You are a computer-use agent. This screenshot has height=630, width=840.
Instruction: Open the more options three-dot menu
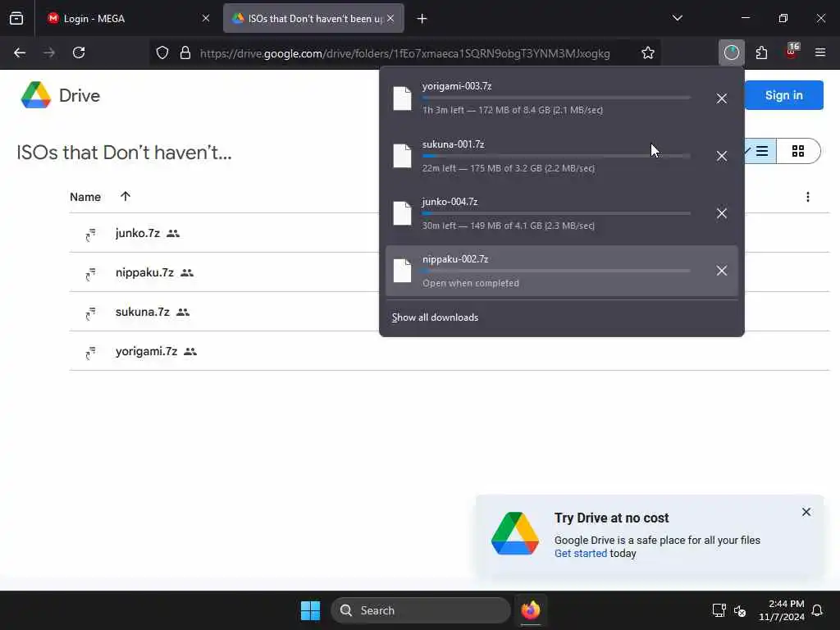point(807,197)
